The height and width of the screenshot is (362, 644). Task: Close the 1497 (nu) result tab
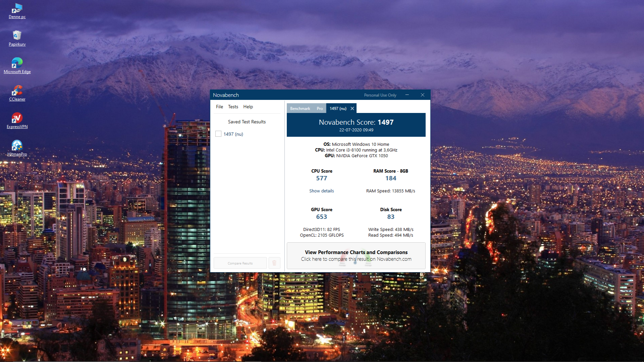coord(352,109)
